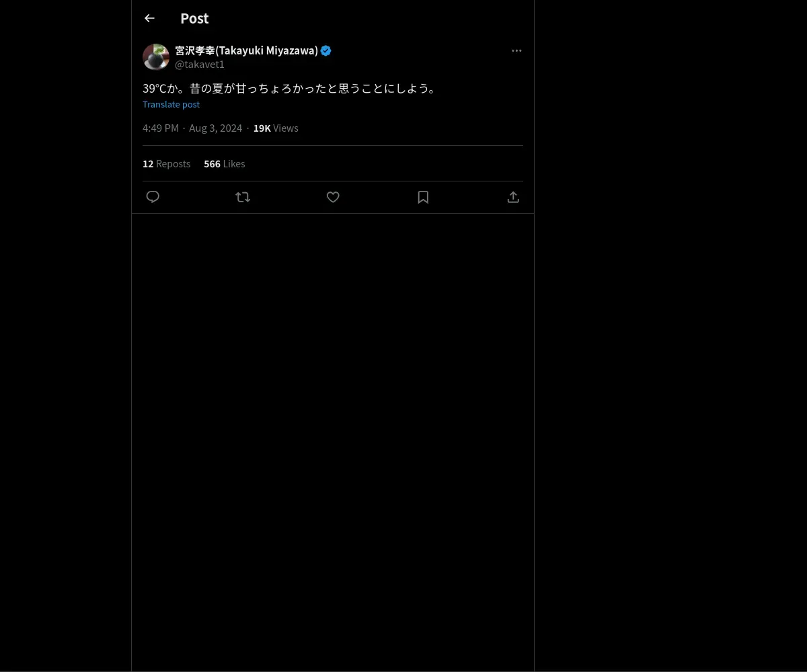Go back using the left arrow

(149, 18)
